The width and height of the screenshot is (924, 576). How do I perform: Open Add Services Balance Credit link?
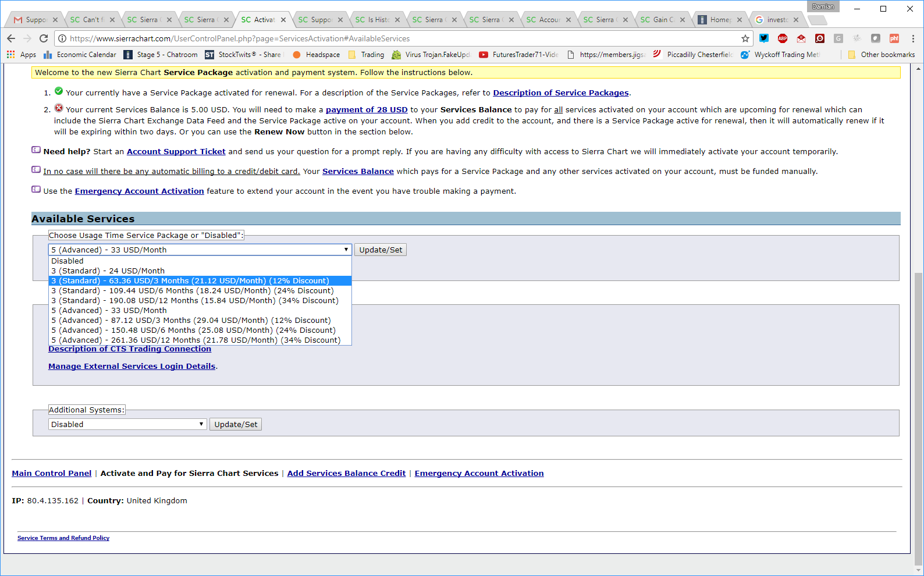(346, 474)
